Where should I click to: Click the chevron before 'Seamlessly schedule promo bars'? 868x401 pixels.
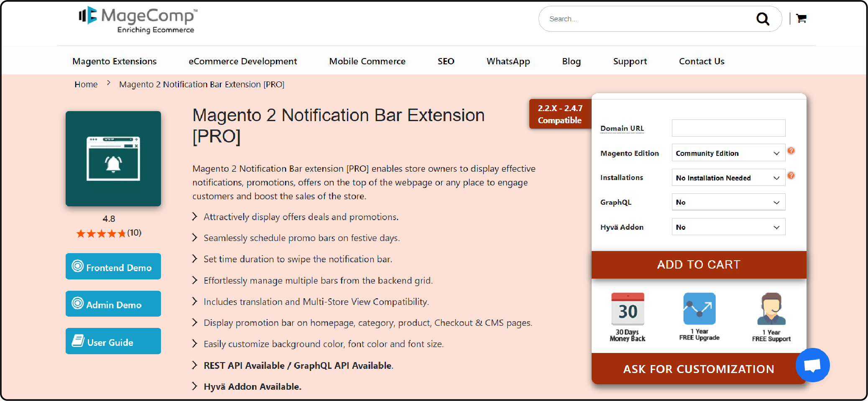coord(194,237)
